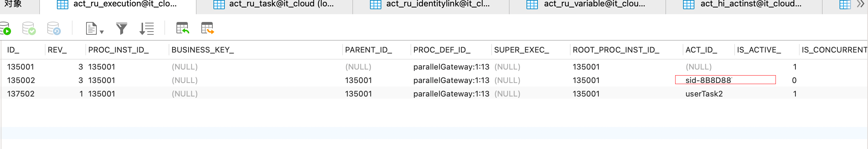Select the act_ru_variable tab

tap(587, 4)
